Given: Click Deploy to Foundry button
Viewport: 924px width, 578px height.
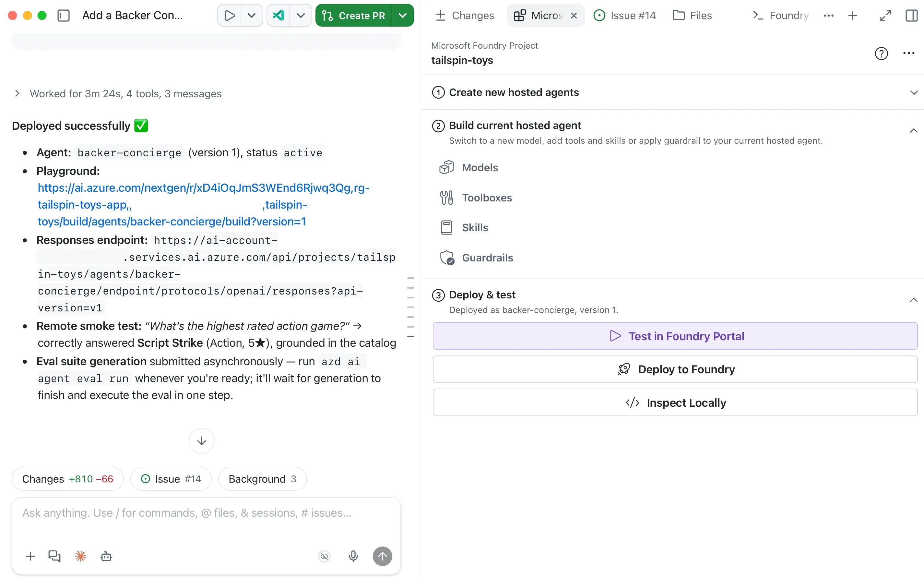Looking at the screenshot, I should pos(675,369).
